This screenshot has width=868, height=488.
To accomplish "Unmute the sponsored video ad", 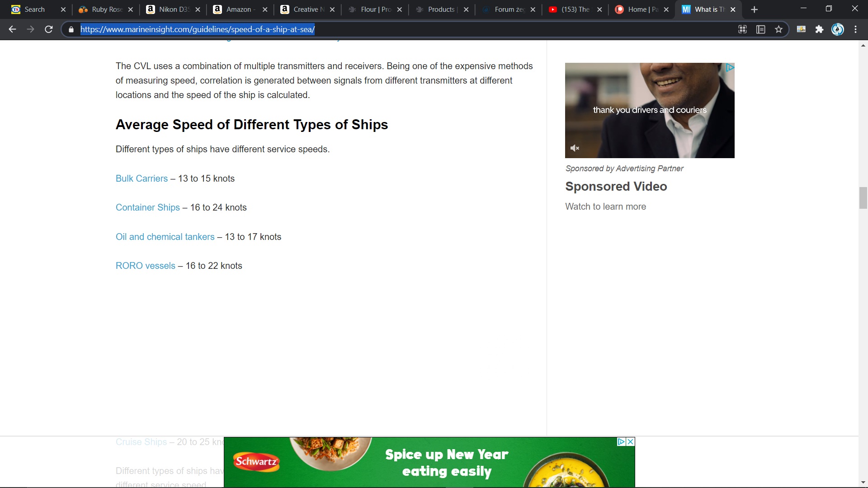I will [575, 148].
